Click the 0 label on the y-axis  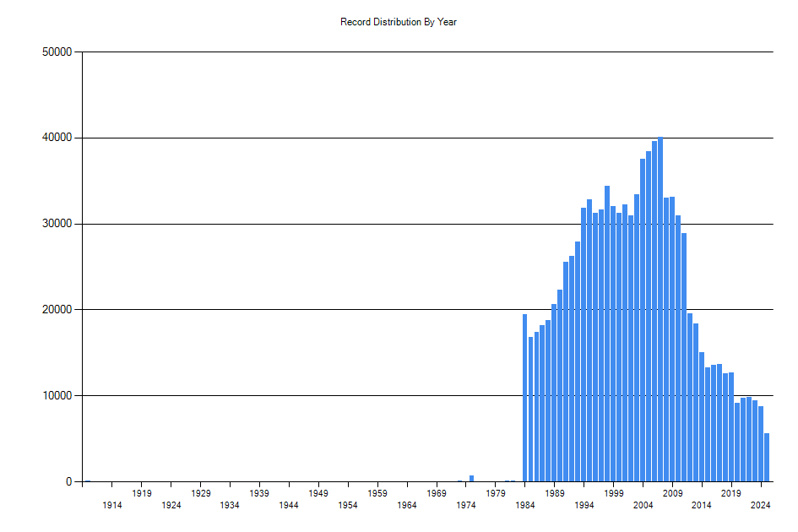pos(70,482)
